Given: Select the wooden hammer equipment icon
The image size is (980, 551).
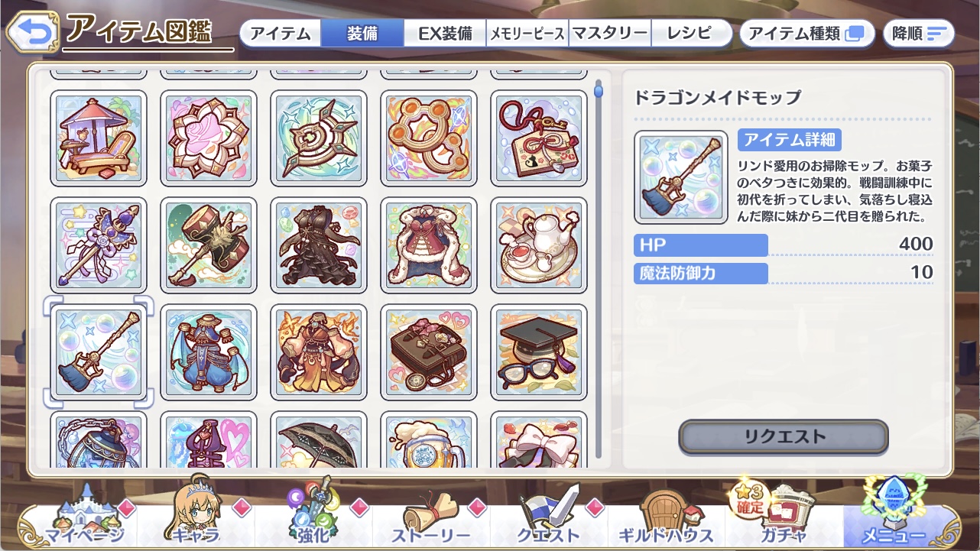Looking at the screenshot, I should pos(209,245).
